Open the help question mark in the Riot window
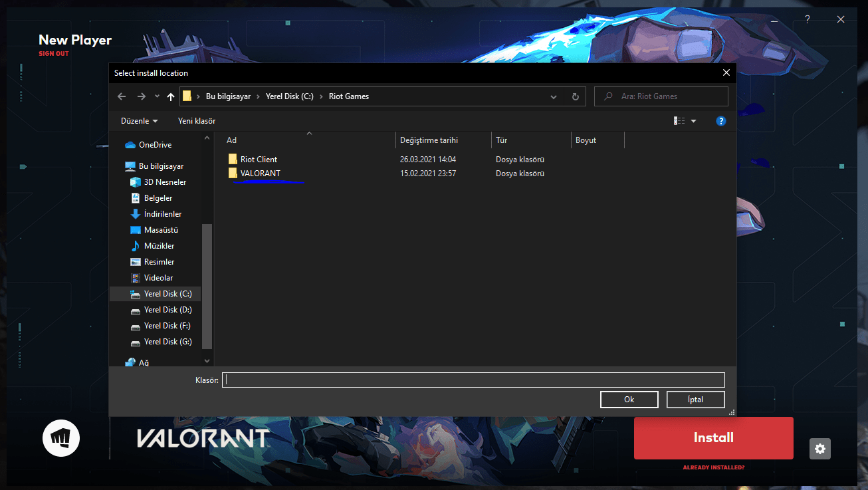868x490 pixels. point(808,19)
